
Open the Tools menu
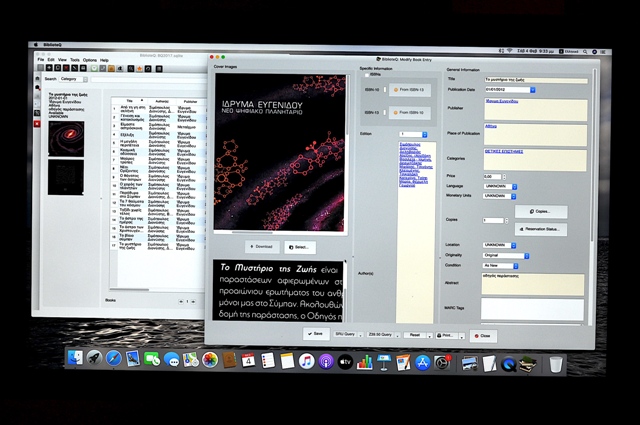tap(74, 60)
